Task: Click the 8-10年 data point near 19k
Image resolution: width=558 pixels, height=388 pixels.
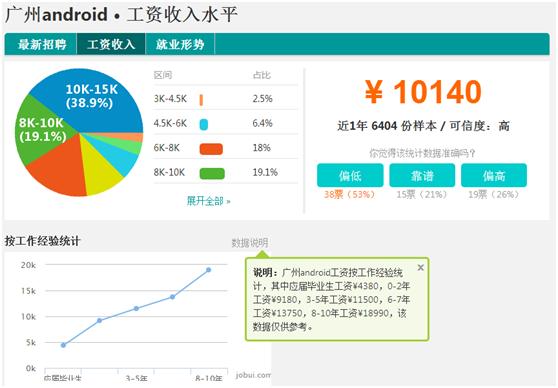Action: click(209, 270)
